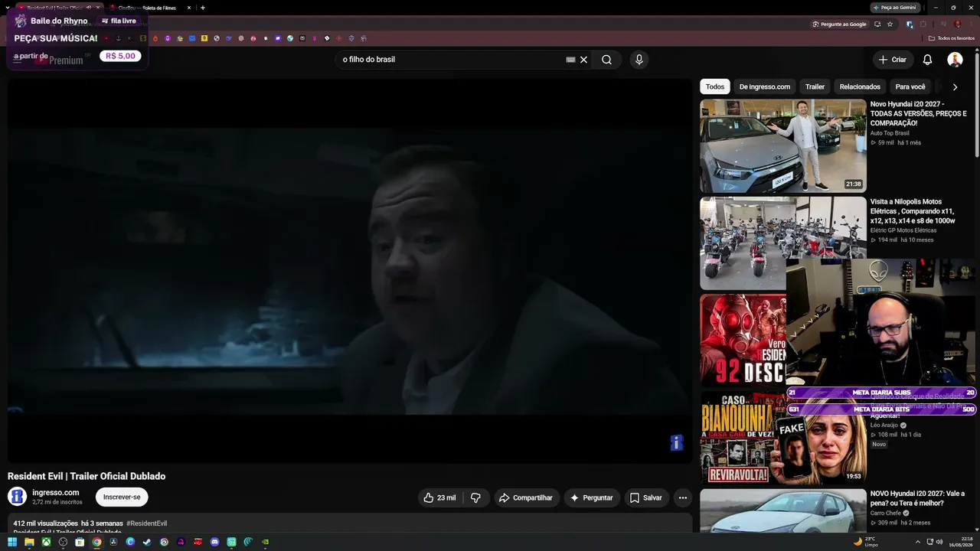The height and width of the screenshot is (551, 980).
Task: Open the Novo Hyundai i20 2027 video thumbnail
Action: [782, 145]
